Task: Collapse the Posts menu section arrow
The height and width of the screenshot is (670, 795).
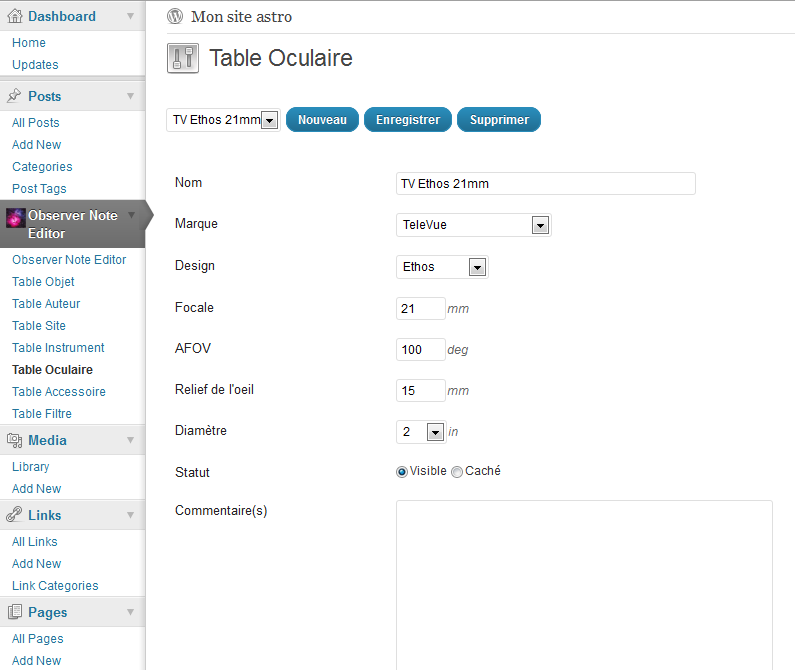Action: point(130,96)
